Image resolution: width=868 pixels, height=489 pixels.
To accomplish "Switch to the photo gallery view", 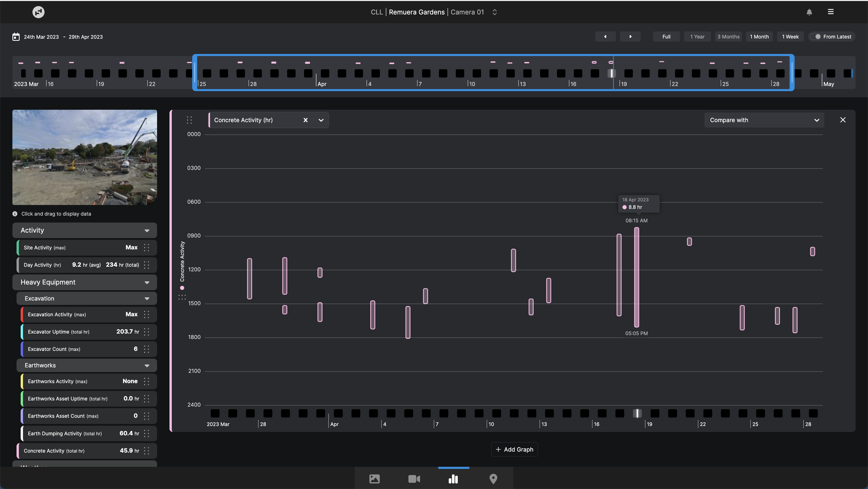I will (x=374, y=479).
